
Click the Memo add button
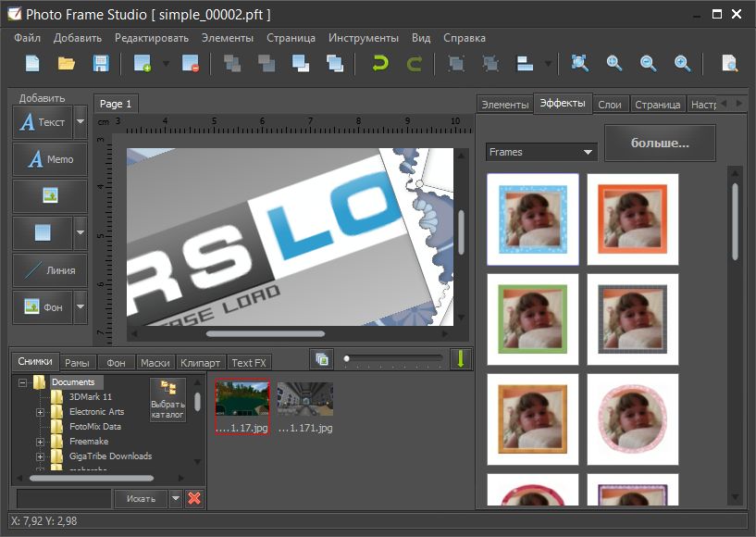[x=50, y=158]
